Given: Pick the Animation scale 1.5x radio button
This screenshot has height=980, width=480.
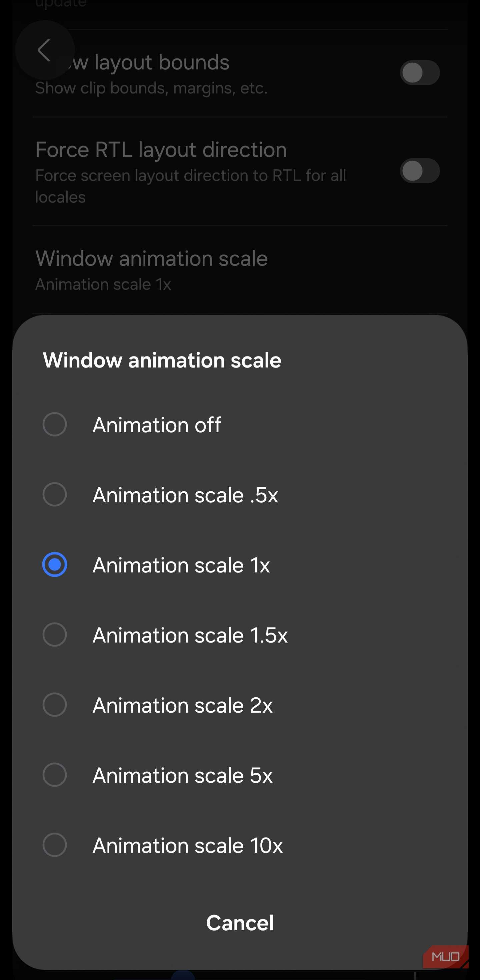Looking at the screenshot, I should 55,635.
